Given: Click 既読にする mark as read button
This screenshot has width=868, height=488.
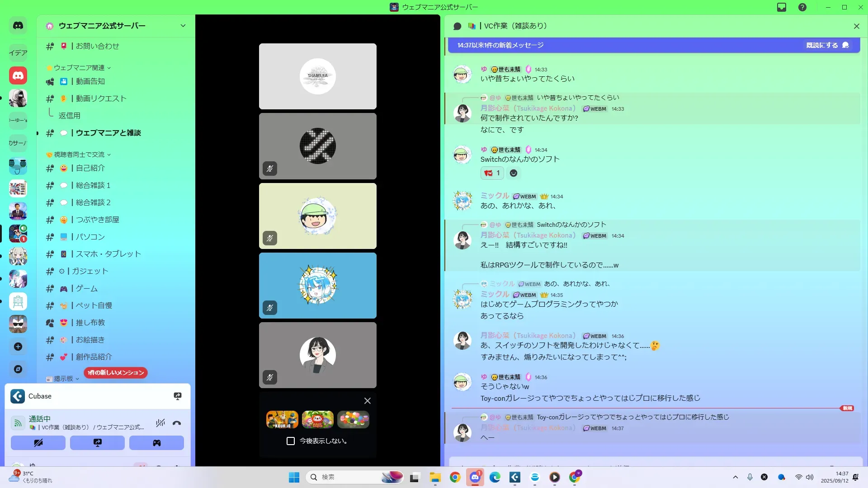Looking at the screenshot, I should (x=827, y=45).
